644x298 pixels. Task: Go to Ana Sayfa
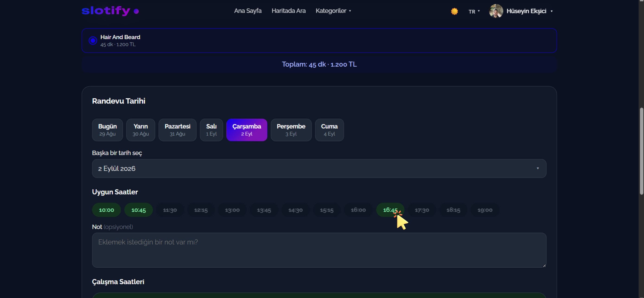click(248, 11)
